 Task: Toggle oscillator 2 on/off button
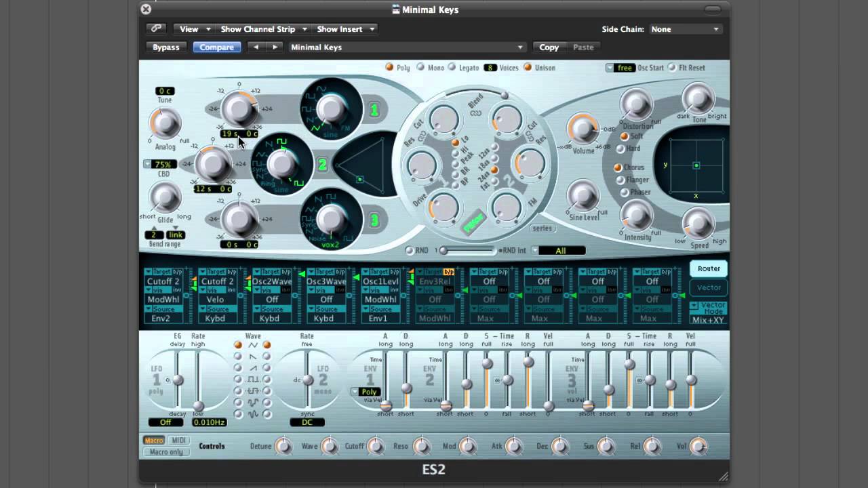coord(322,165)
